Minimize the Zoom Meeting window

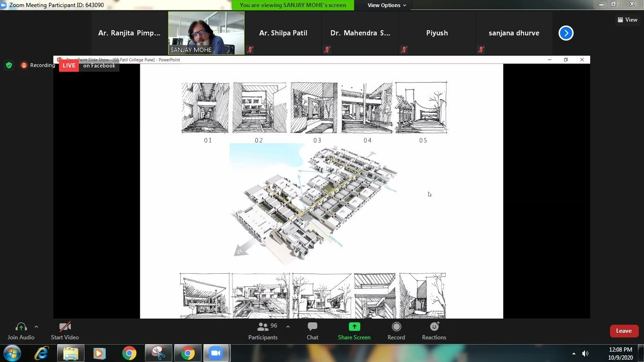602,4
